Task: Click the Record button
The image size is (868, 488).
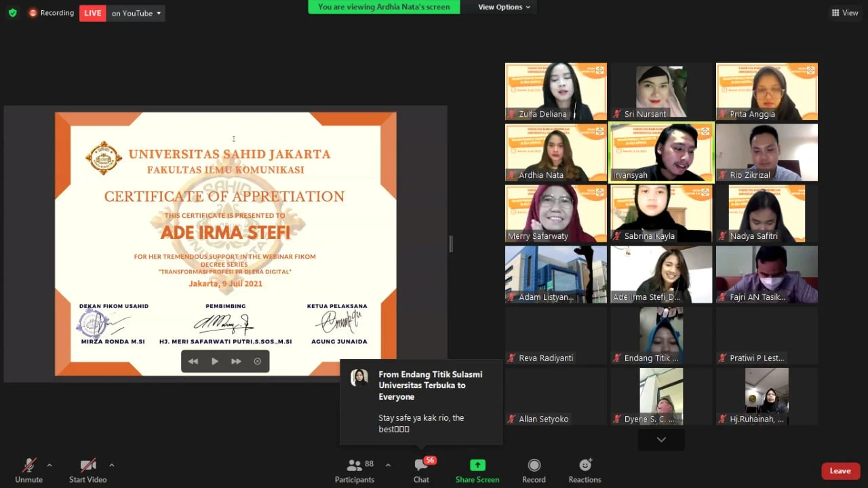Action: click(x=534, y=470)
